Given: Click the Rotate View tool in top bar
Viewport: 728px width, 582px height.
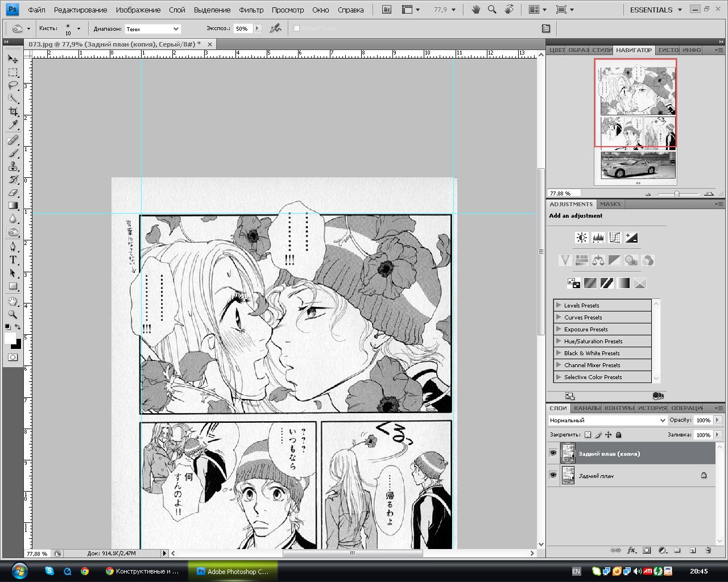Looking at the screenshot, I should coord(509,10).
